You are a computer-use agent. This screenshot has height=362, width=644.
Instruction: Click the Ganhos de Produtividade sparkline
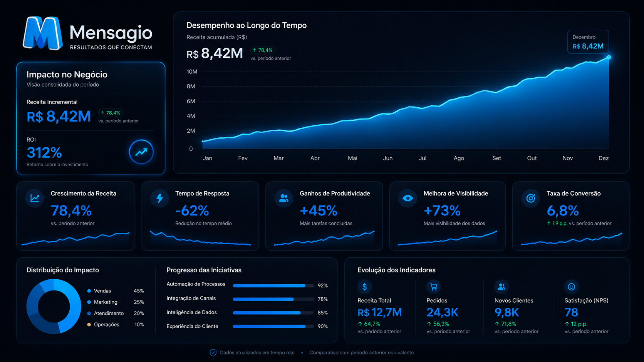coord(324,238)
